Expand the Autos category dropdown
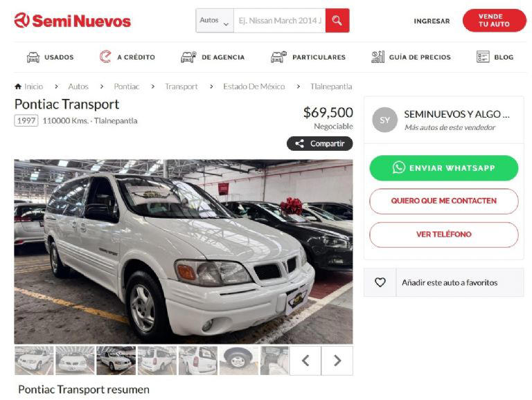The height and width of the screenshot is (400, 532). pyautogui.click(x=215, y=21)
